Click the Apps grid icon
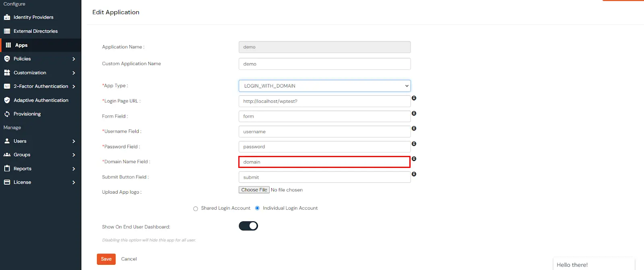 coord(8,45)
